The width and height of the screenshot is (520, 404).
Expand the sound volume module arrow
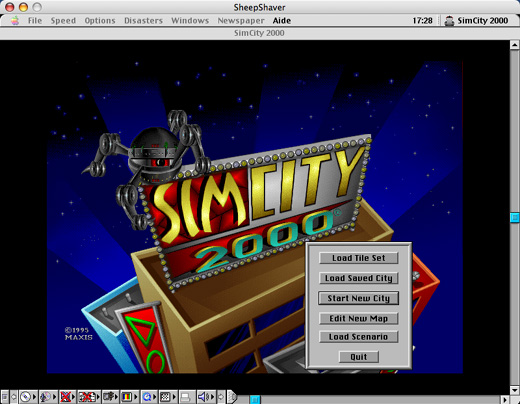pos(212,397)
